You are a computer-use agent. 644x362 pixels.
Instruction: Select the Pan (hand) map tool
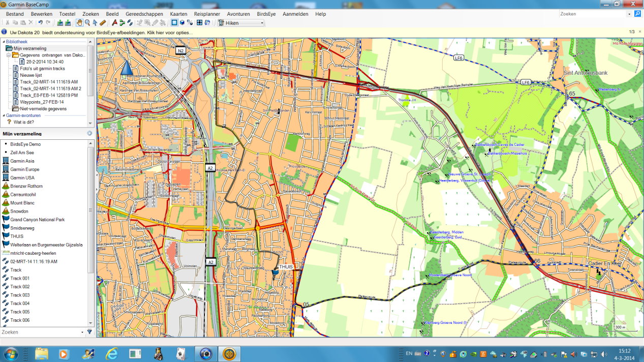pos(79,22)
